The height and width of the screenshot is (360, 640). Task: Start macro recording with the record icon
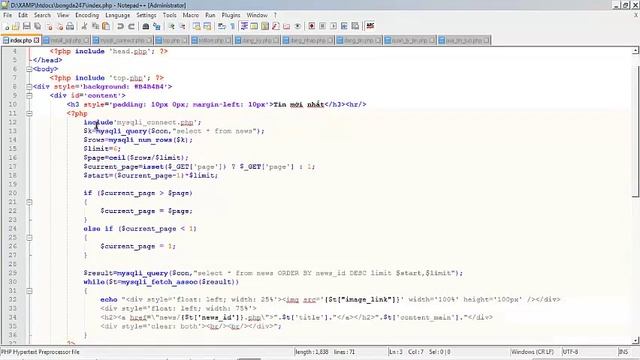pos(312,27)
